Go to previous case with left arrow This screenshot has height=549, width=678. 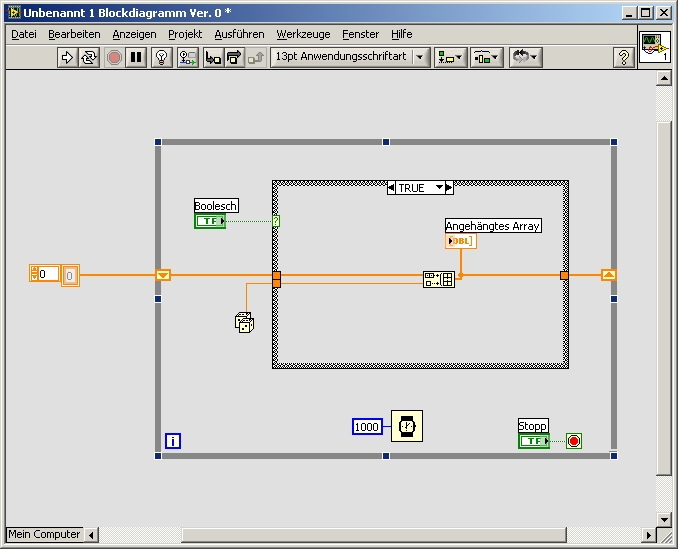[x=391, y=188]
